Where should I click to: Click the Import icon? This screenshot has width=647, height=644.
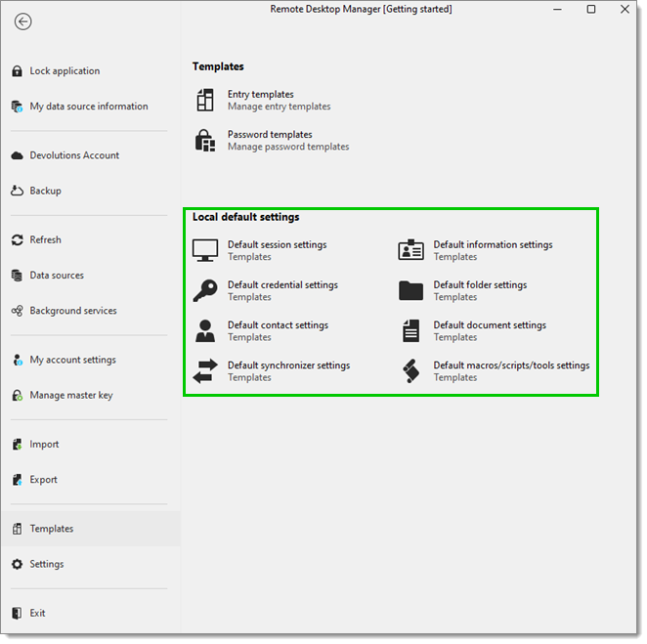point(17,445)
